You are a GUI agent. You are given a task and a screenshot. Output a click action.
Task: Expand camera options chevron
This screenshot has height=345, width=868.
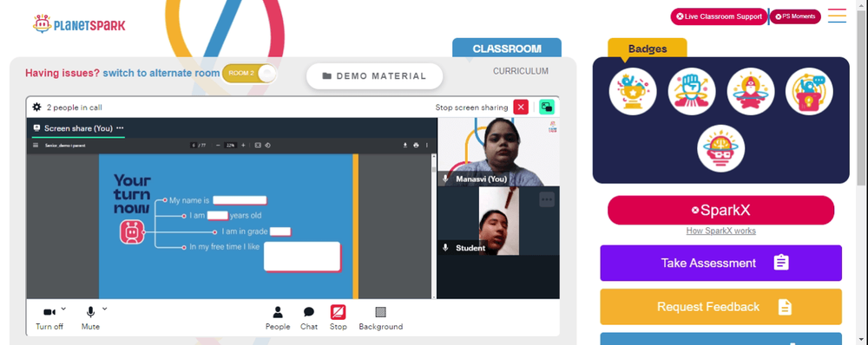point(63,309)
